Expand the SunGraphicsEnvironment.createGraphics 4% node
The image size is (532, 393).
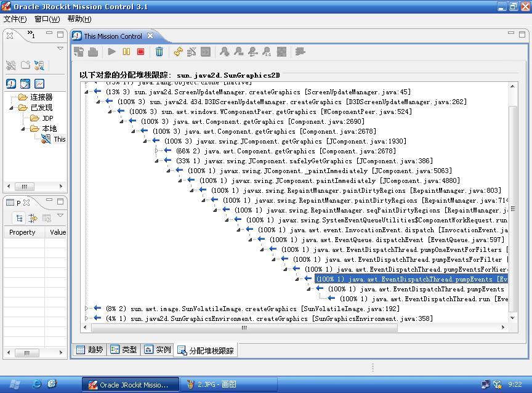click(86, 318)
